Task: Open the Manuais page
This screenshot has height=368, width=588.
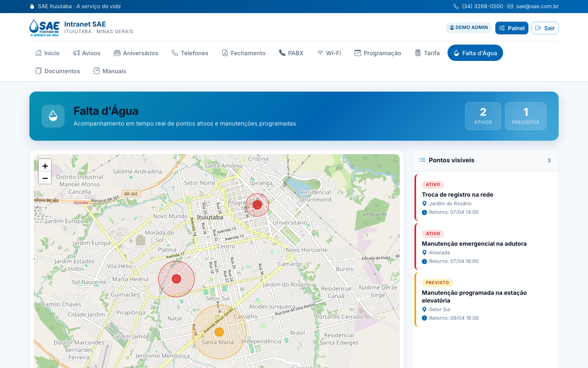Action: click(x=110, y=71)
